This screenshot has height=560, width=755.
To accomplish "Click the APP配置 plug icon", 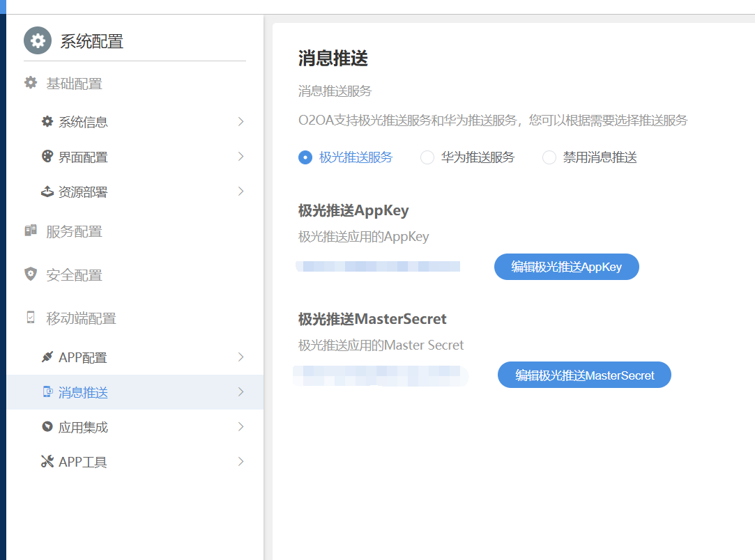I will click(47, 357).
